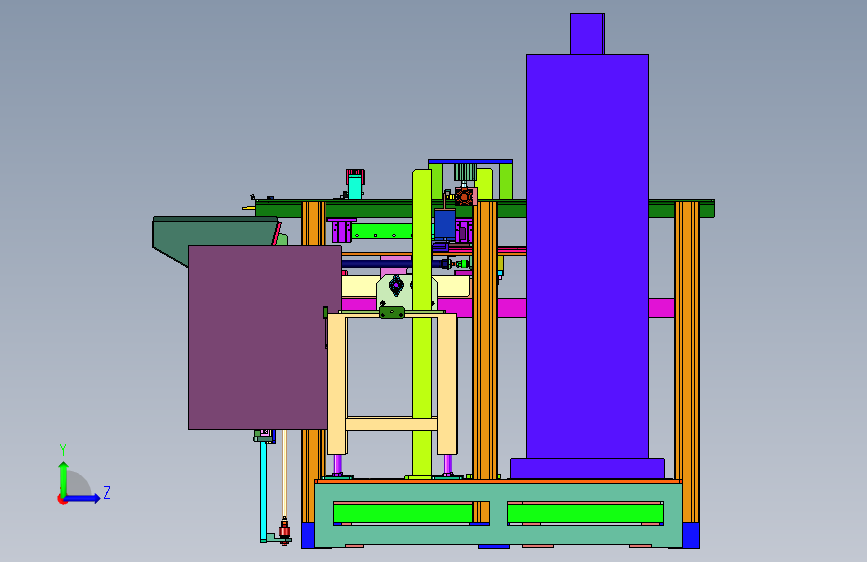Select the blue motor under the table

pyautogui.click(x=445, y=224)
